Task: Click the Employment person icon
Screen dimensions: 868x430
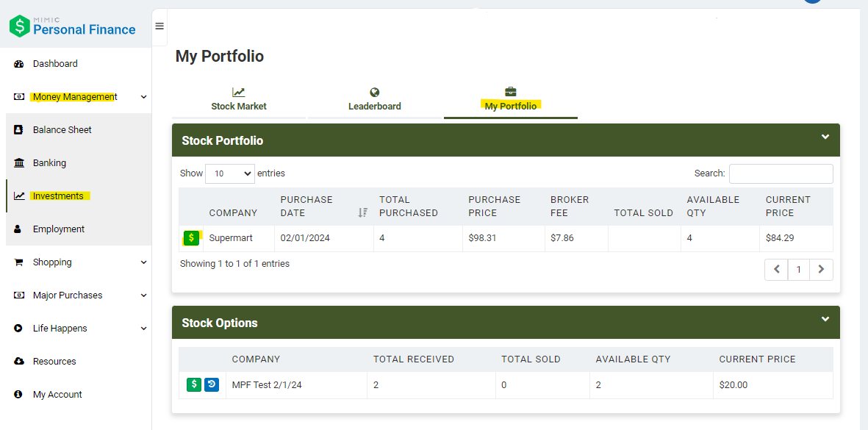Action: (x=18, y=229)
